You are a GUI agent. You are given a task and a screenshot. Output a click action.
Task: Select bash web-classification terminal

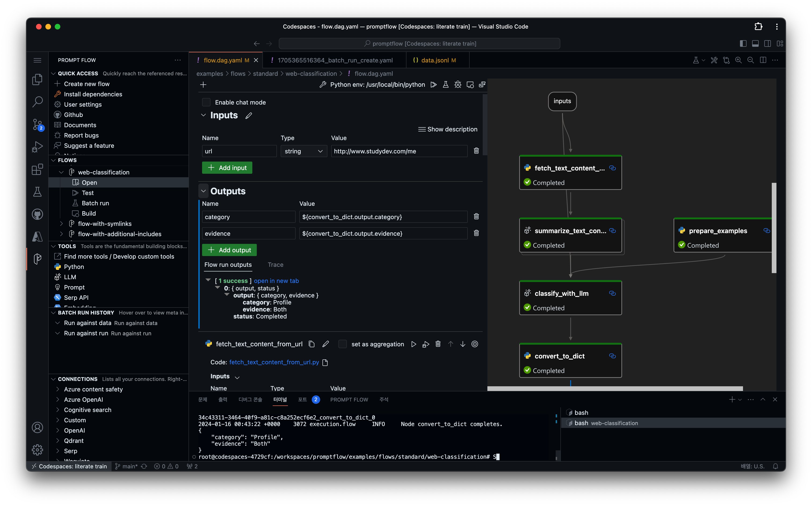[673, 423]
